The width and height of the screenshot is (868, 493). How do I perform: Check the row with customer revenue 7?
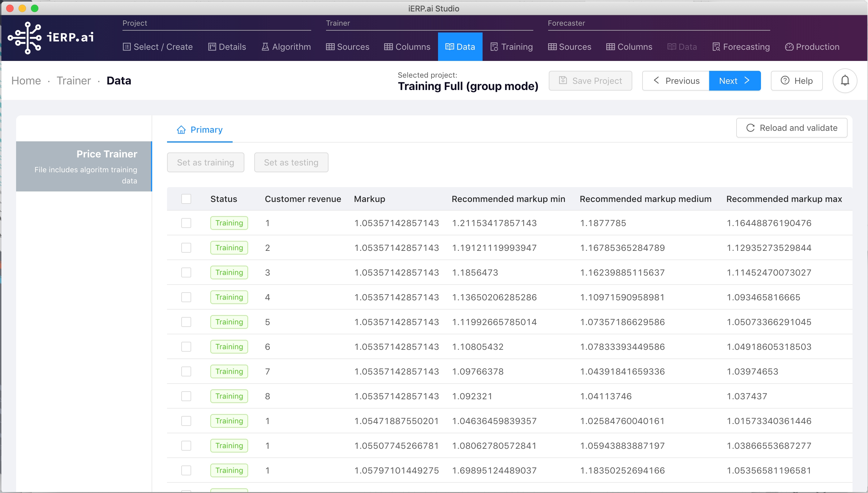(186, 371)
